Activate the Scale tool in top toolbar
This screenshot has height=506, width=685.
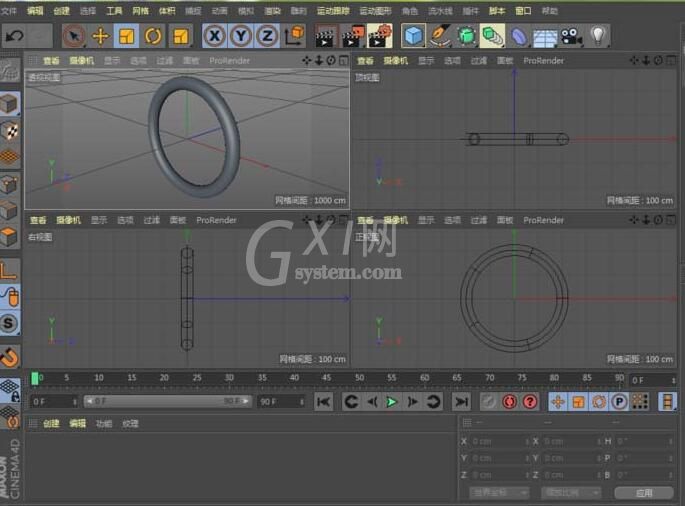pyautogui.click(x=126, y=35)
